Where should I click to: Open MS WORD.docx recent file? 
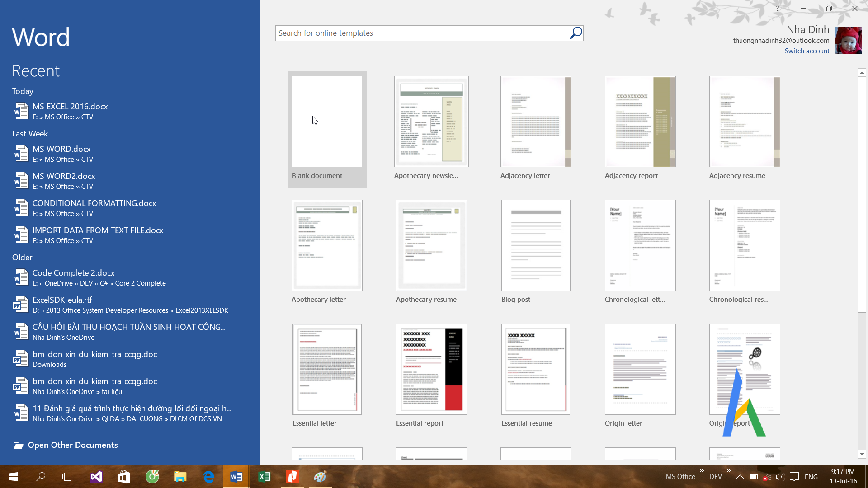[x=61, y=153]
